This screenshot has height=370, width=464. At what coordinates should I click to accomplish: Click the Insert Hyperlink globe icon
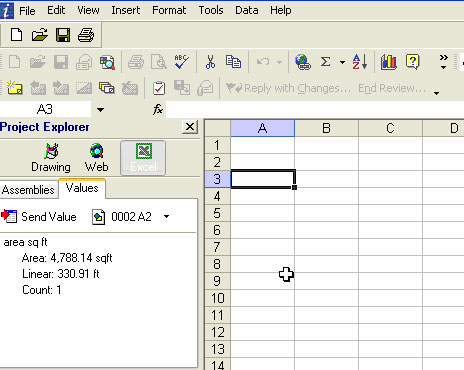click(x=303, y=62)
